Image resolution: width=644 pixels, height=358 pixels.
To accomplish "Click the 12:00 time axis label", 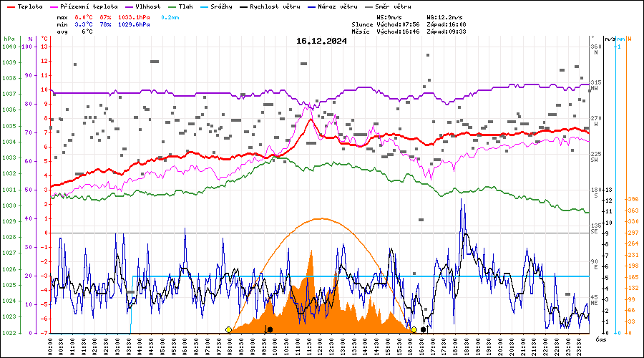I will coord(320,345).
